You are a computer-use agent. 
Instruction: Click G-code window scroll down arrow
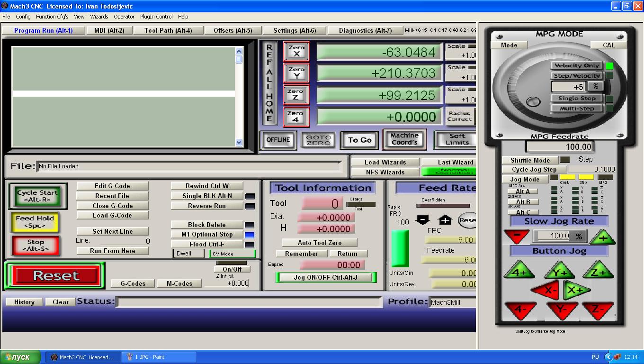(239, 142)
